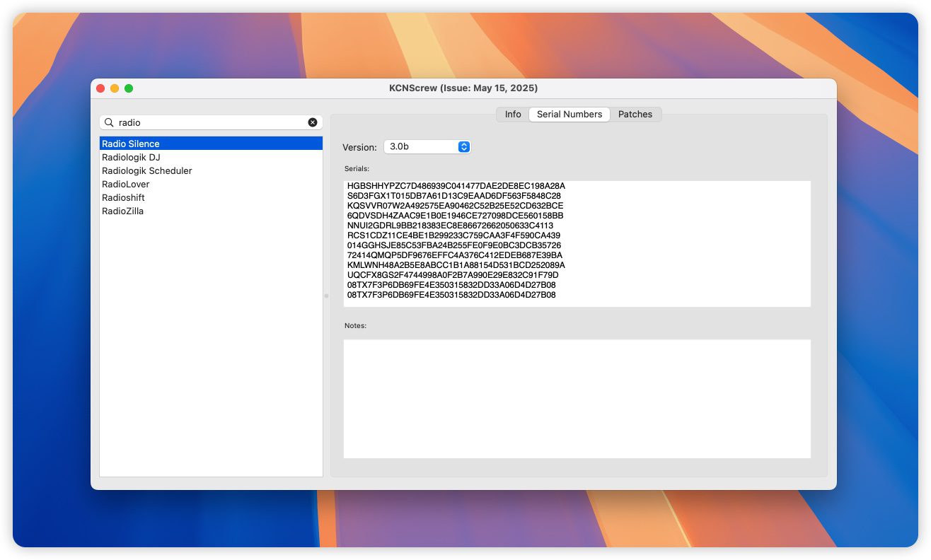Select the Radioshift list item
Viewport: 931px width, 560px height.
[x=123, y=197]
